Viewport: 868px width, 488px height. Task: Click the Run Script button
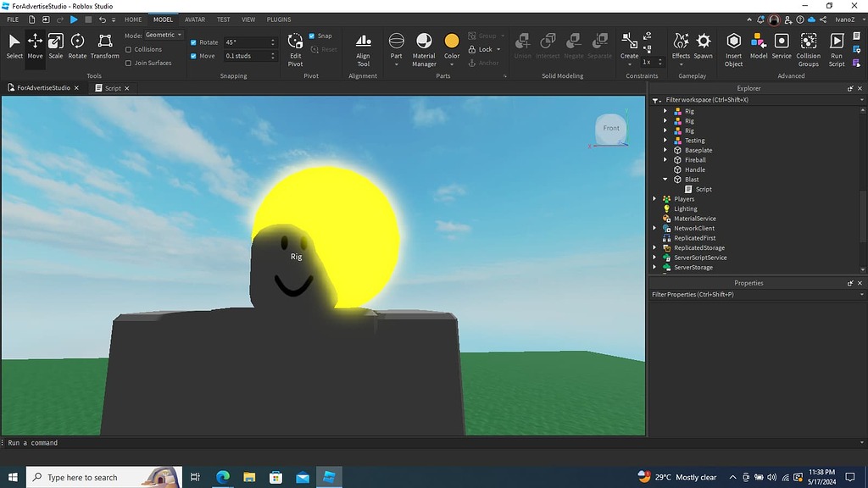pos(837,47)
